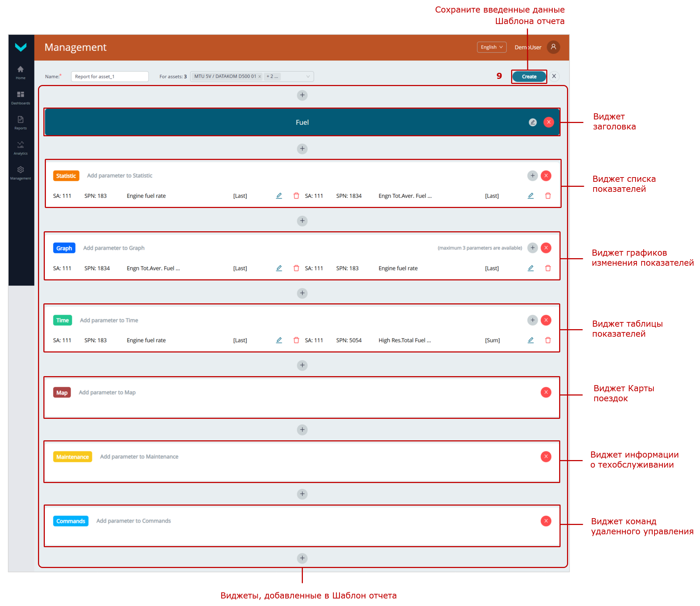700x606 pixels.
Task: Open the English language dropdown
Action: pos(491,47)
